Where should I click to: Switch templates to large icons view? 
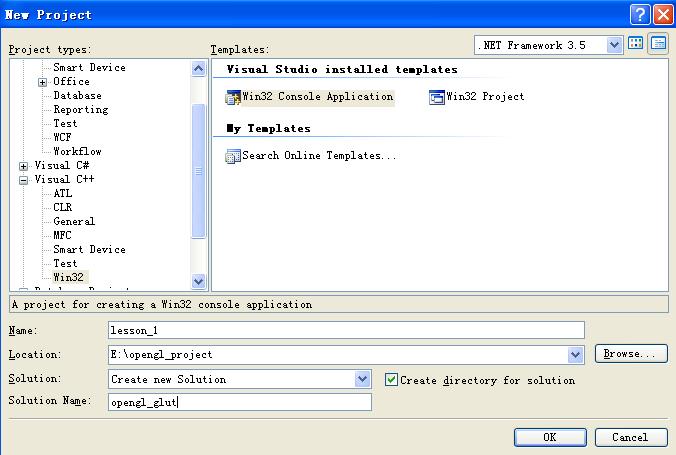tap(635, 43)
